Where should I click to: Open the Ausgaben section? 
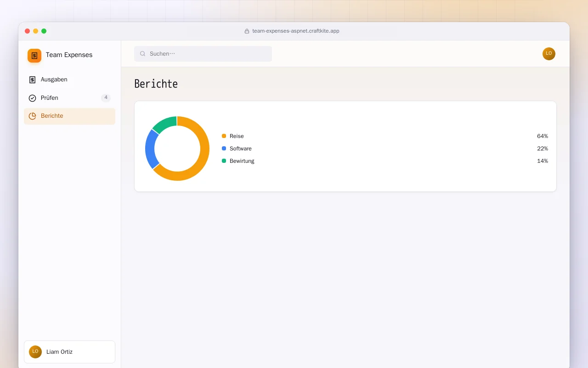[69, 80]
